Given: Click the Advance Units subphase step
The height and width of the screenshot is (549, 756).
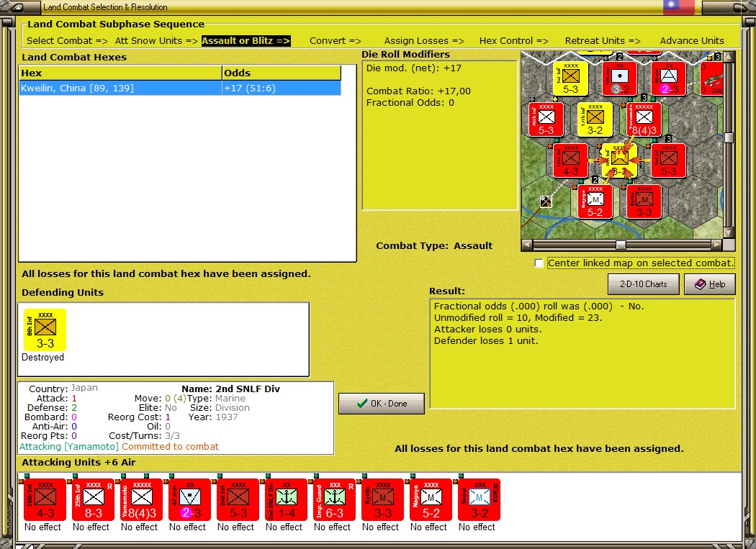Looking at the screenshot, I should pyautogui.click(x=692, y=40).
